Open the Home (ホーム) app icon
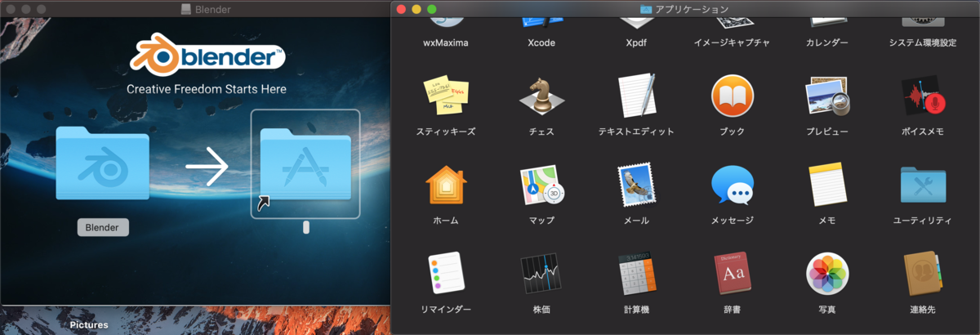Viewport: 980px width, 335px height. (x=446, y=185)
